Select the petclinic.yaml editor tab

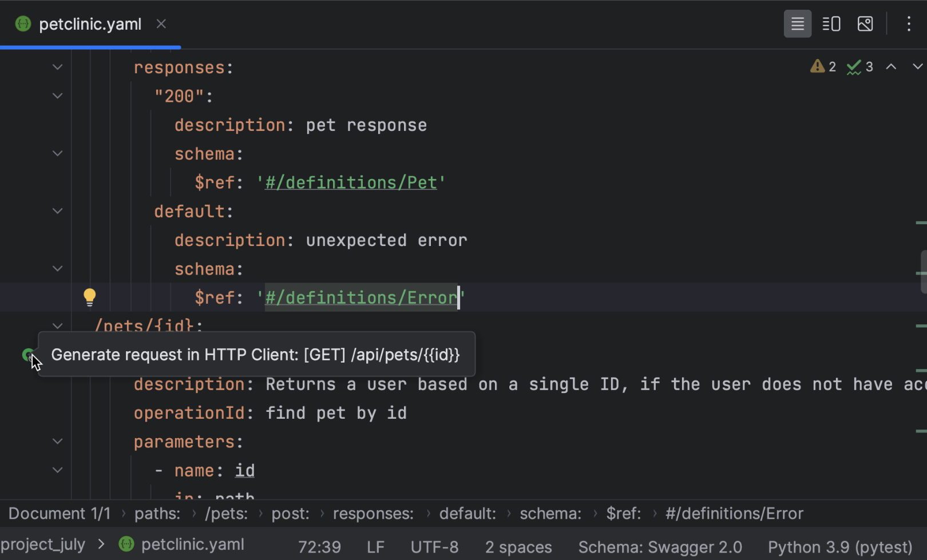coord(90,24)
